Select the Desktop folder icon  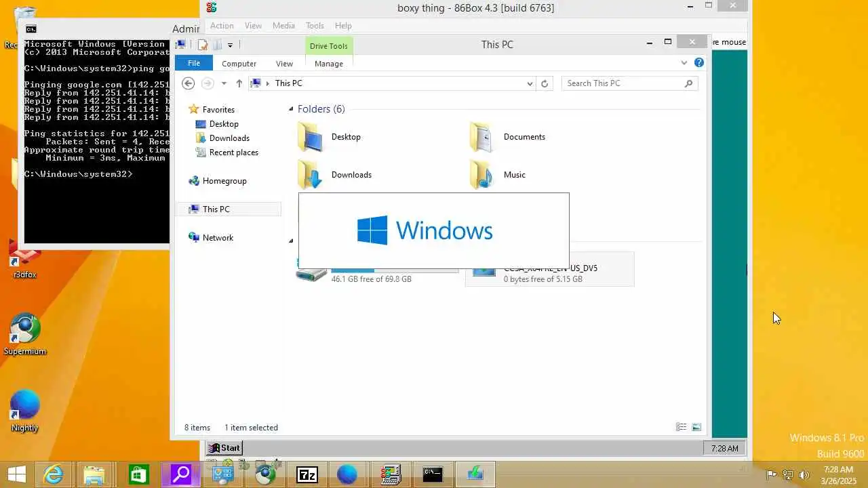pos(311,137)
